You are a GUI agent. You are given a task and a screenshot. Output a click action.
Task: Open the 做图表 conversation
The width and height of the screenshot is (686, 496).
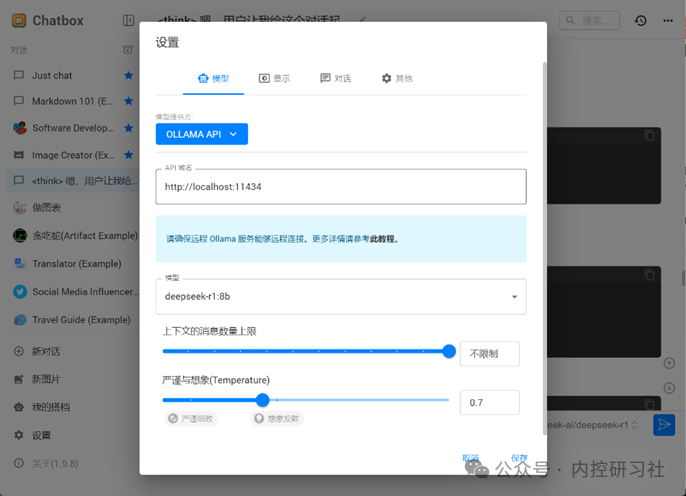(x=72, y=207)
